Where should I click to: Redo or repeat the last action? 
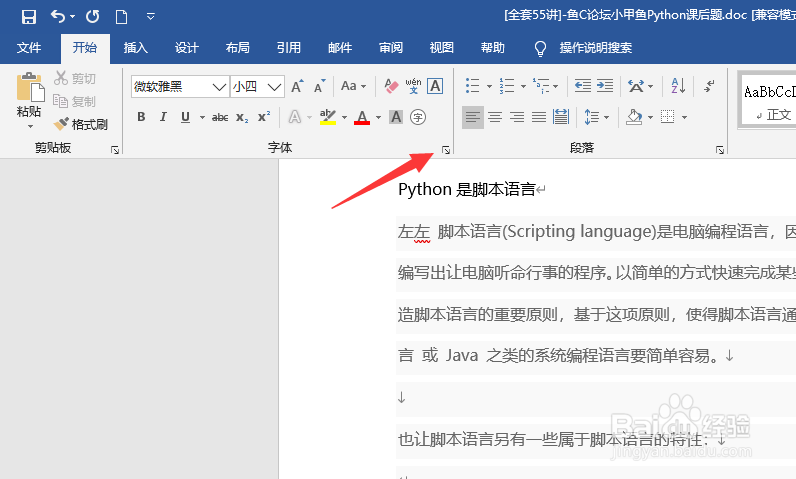tap(92, 17)
